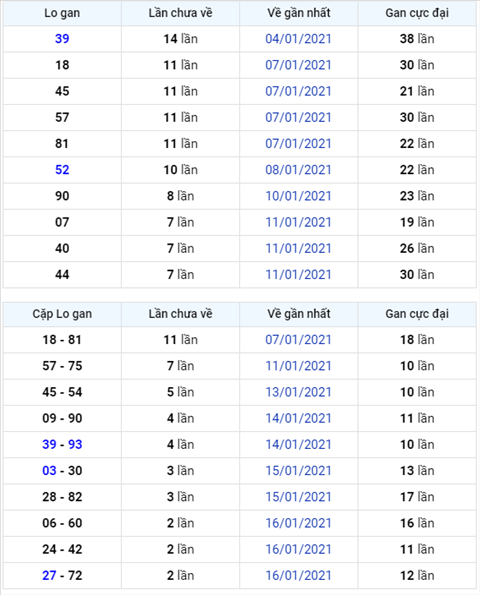Open the 07/01/2021 date for number 18
Viewport: 480px width, 595px height.
tap(298, 65)
